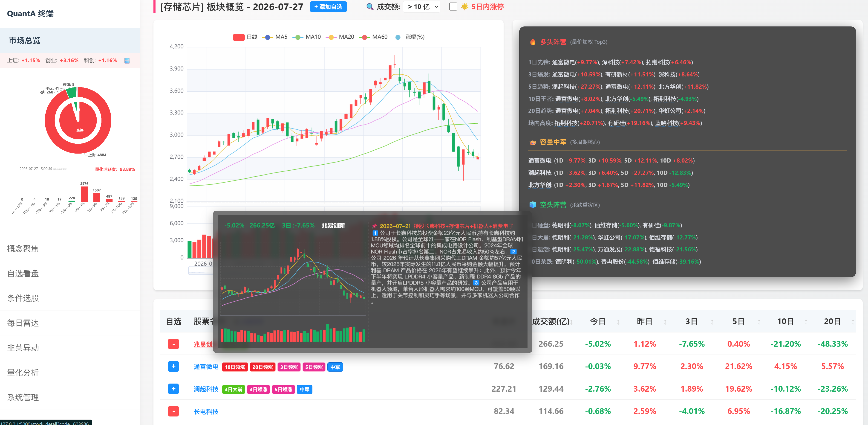Click 澜起科技 row in 容量中军 section

point(611,173)
